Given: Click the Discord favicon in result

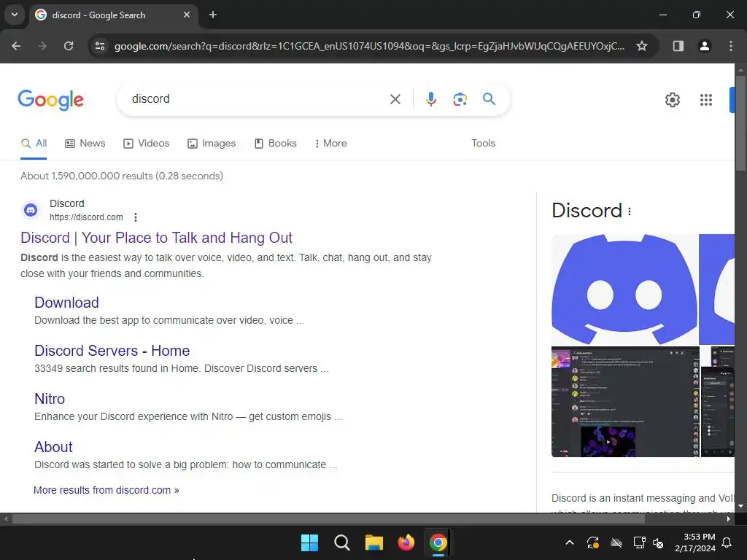Looking at the screenshot, I should [31, 210].
